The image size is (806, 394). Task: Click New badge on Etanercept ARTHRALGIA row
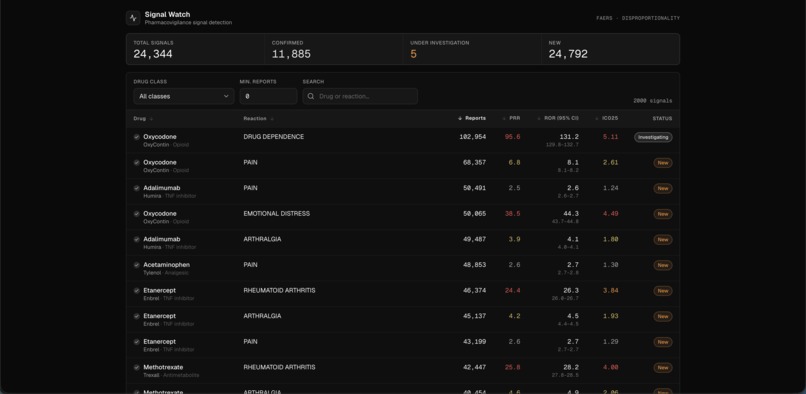[663, 316]
